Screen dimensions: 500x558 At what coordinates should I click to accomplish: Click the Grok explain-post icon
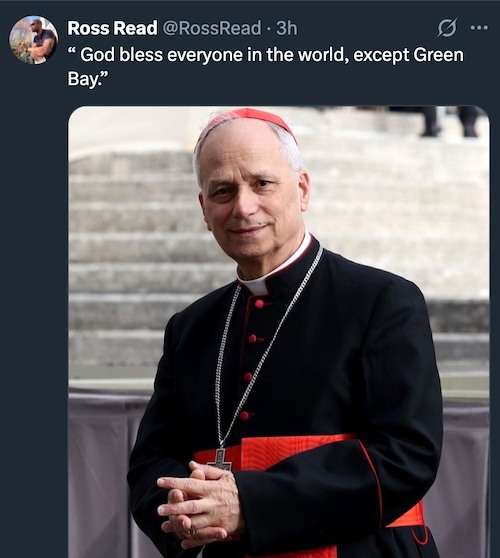pos(447,28)
